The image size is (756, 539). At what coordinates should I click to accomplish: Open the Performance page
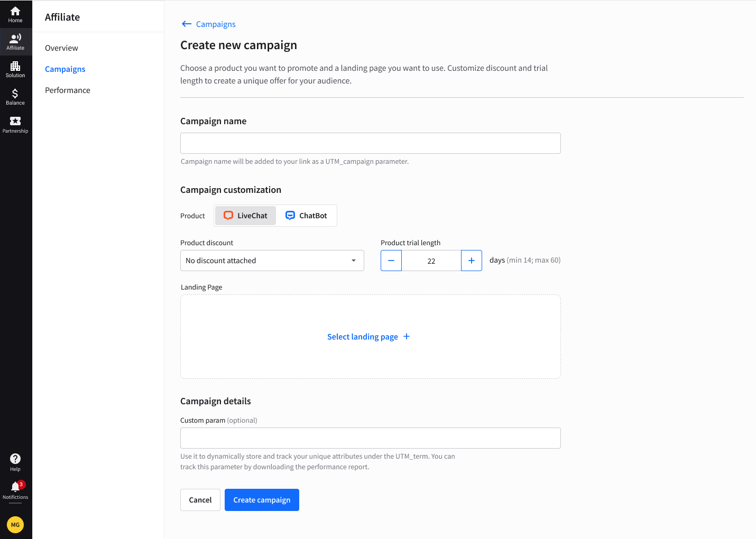pos(67,90)
